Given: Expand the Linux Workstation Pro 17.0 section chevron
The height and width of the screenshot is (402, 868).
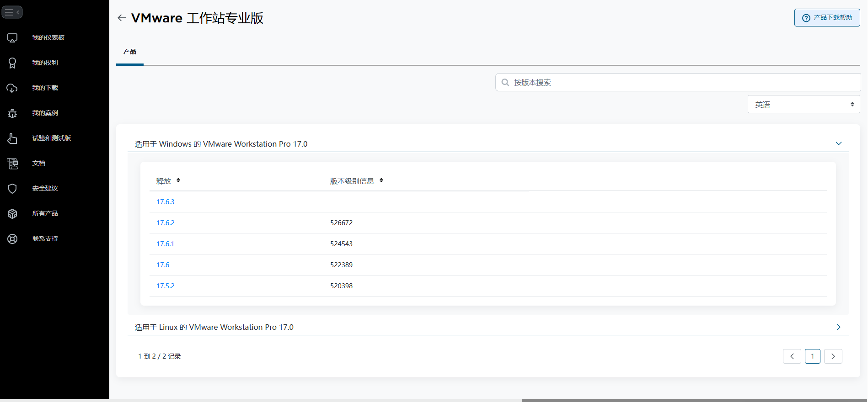Looking at the screenshot, I should click(839, 327).
